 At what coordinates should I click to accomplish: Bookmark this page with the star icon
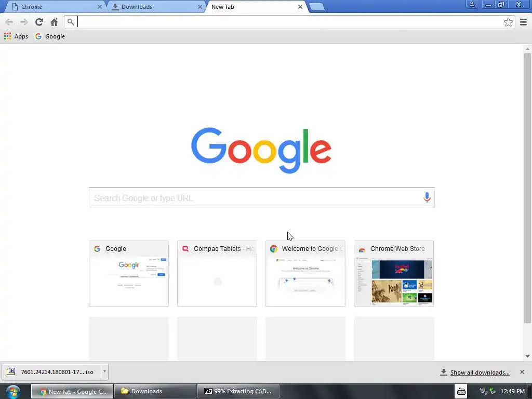508,22
